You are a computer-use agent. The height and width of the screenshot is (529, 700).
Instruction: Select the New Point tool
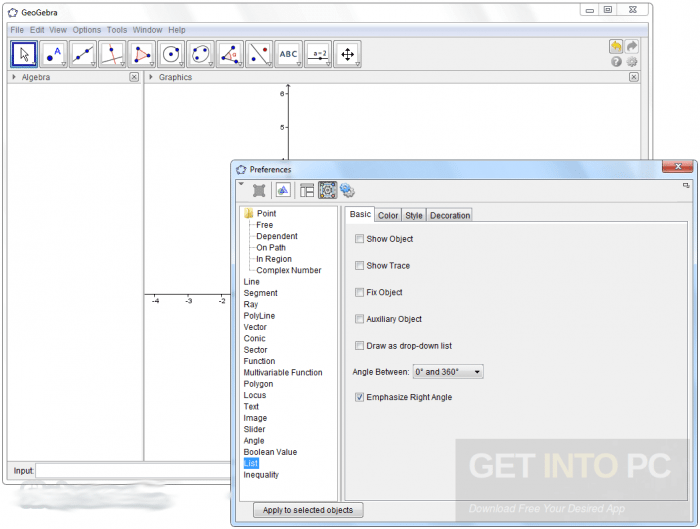click(x=54, y=54)
